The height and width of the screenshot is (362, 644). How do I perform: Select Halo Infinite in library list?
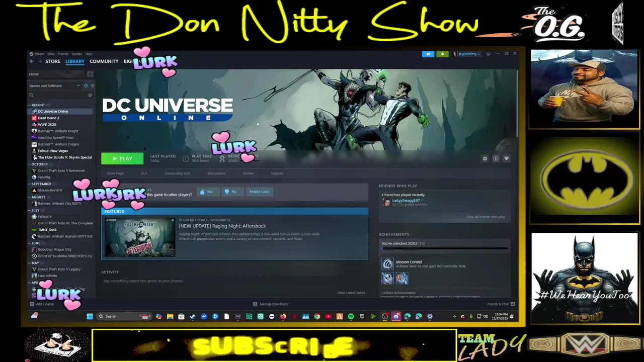click(47, 276)
